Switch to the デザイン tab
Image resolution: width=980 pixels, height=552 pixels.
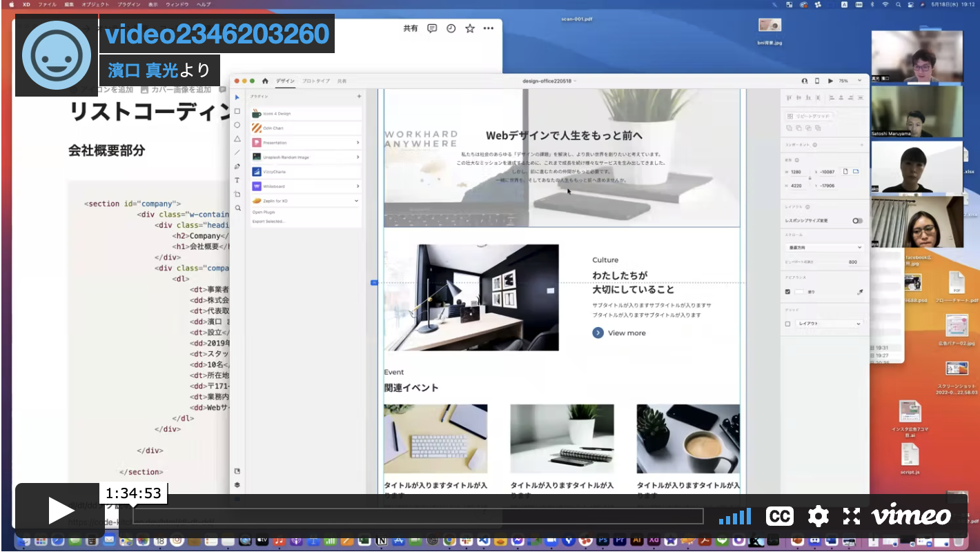pos(285,81)
